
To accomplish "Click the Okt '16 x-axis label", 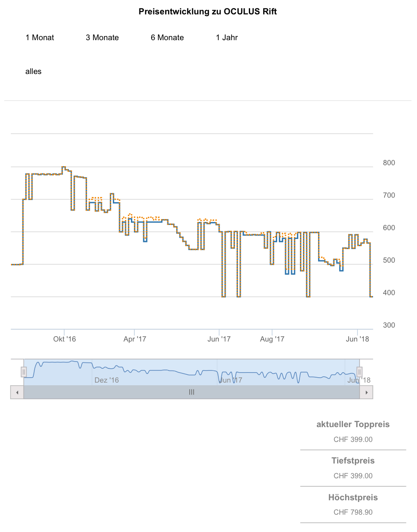I will click(65, 339).
